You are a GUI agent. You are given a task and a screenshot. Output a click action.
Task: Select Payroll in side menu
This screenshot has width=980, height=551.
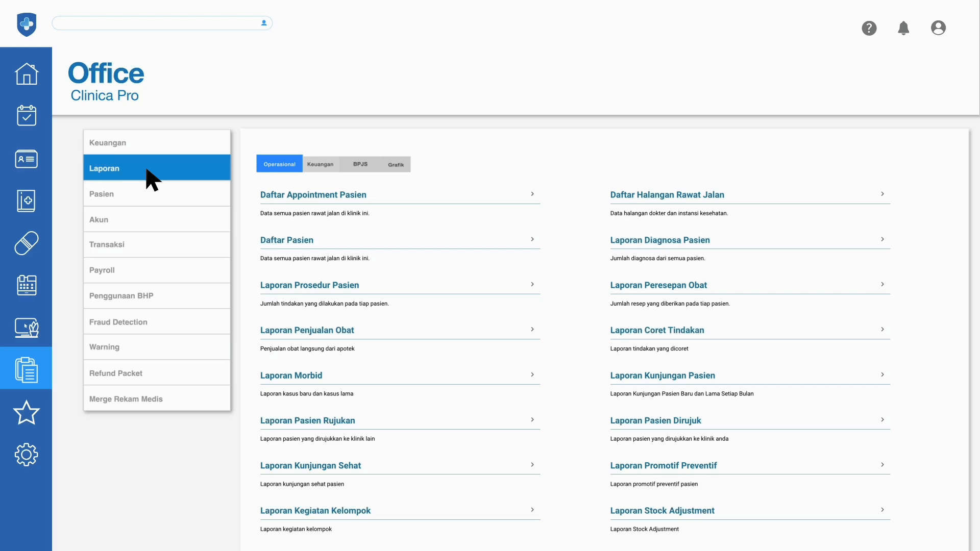click(102, 270)
